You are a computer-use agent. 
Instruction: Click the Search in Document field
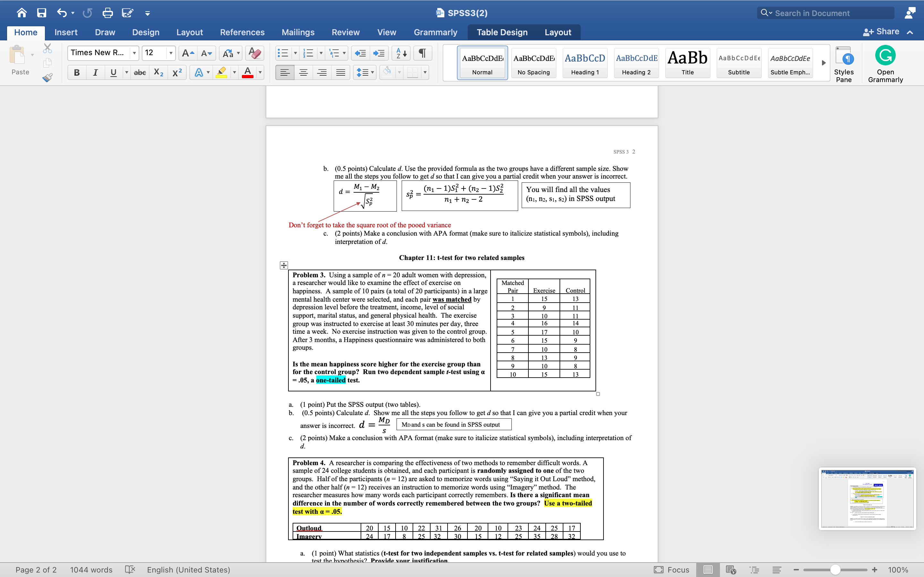click(825, 13)
